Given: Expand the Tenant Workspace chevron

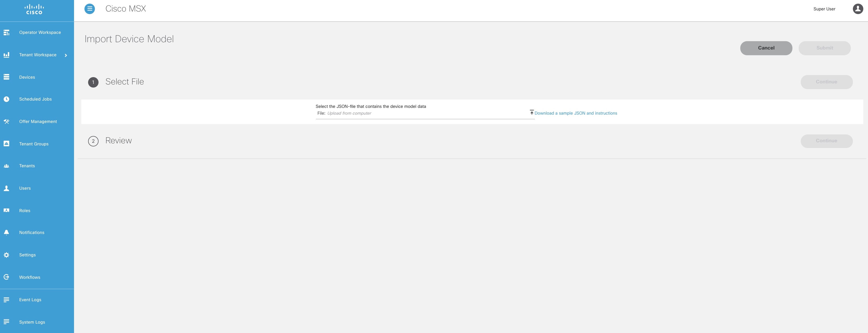Looking at the screenshot, I should coord(66,55).
